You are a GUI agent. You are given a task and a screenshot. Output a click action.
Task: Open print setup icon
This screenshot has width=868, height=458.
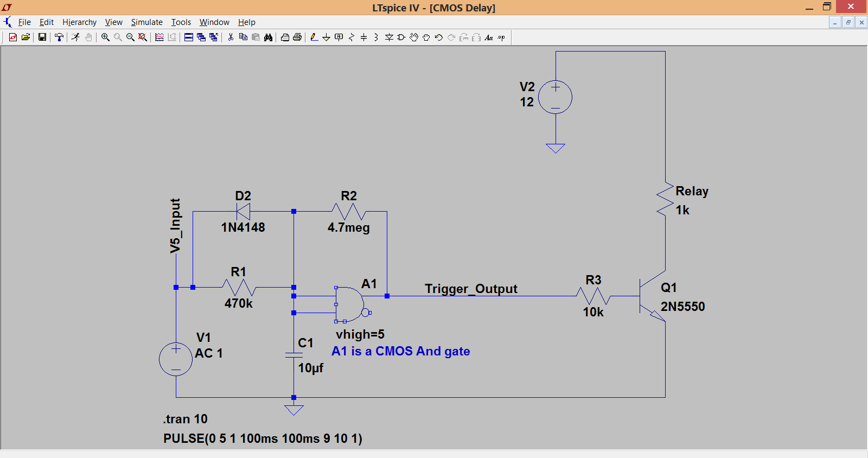tap(285, 37)
